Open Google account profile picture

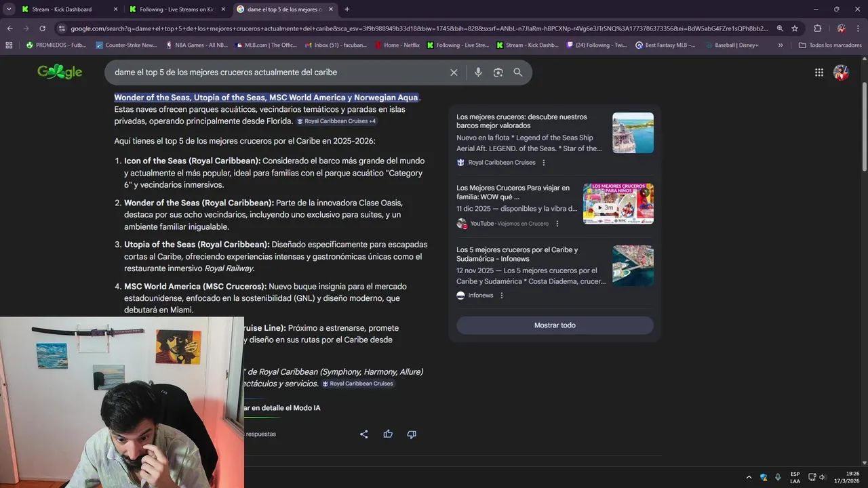tap(841, 73)
